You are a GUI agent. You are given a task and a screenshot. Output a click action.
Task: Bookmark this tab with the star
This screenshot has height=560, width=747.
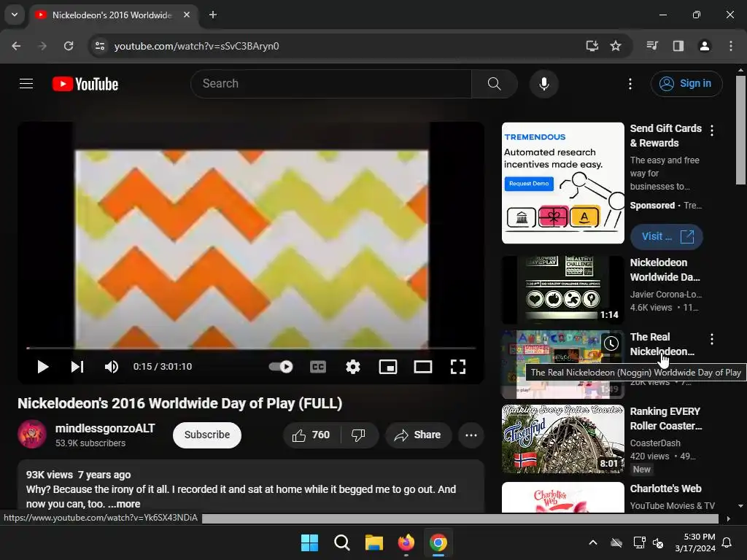pyautogui.click(x=616, y=46)
